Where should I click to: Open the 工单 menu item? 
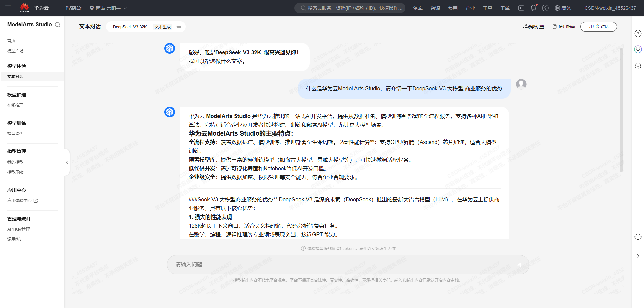coord(505,8)
